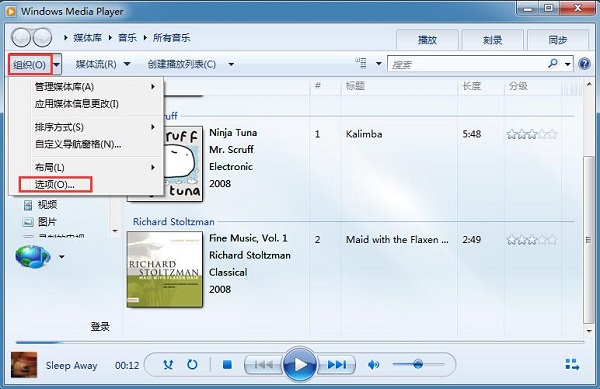Click the playback seek progress bar
600x389 pixels.
pyautogui.click(x=300, y=342)
